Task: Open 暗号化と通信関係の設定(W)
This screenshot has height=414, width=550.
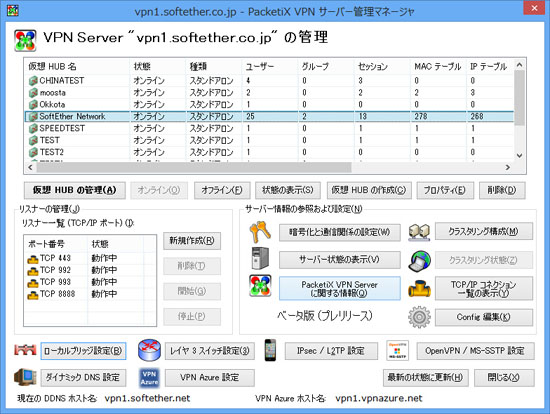Action: [x=340, y=232]
